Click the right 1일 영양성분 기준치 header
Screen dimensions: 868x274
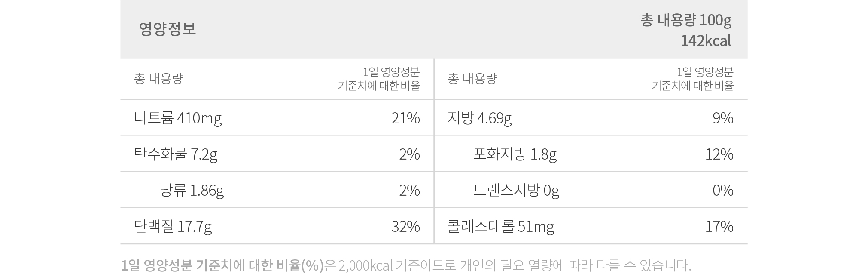(692, 79)
